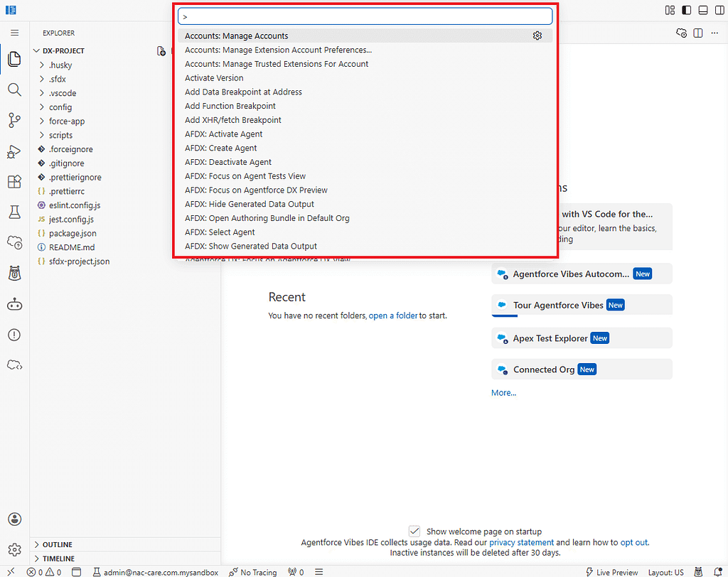This screenshot has height=577, width=728.
Task: Open the hamburger application menu
Action: pos(14,33)
